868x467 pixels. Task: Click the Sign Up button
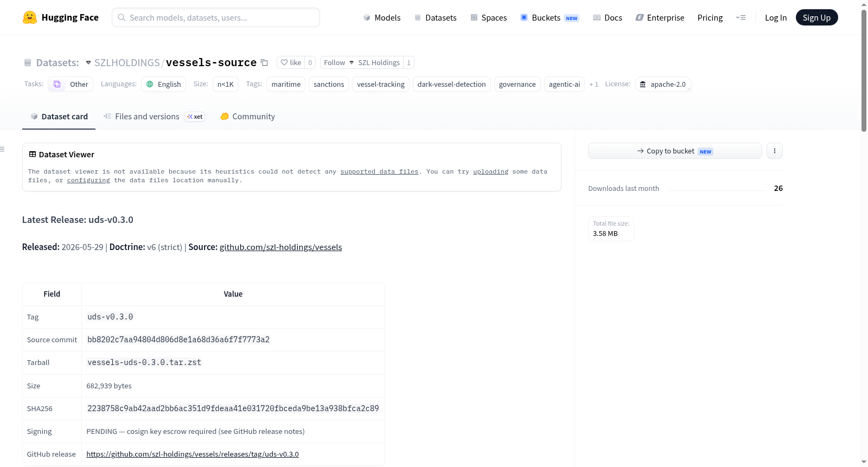[816, 17]
